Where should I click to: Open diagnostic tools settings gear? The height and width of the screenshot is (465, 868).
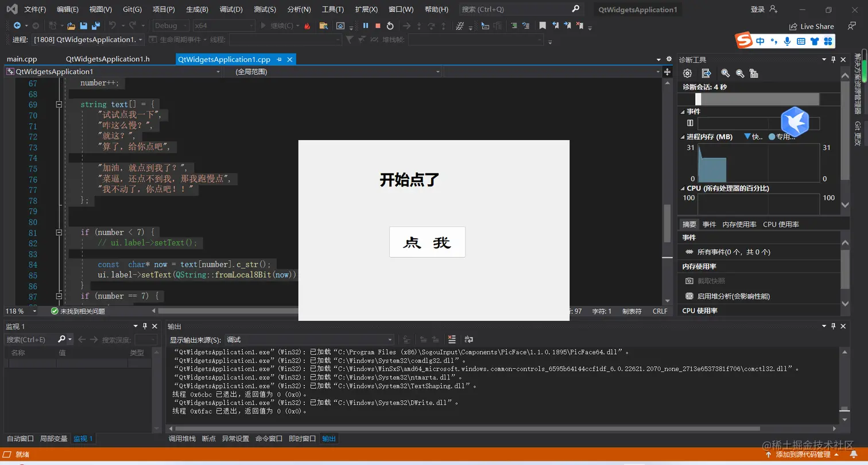[687, 73]
